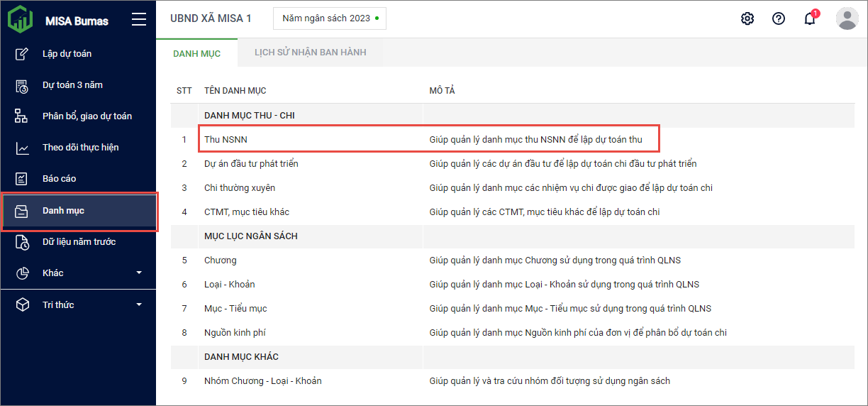Open the Thu NSNN category
The width and height of the screenshot is (868, 406).
point(226,140)
